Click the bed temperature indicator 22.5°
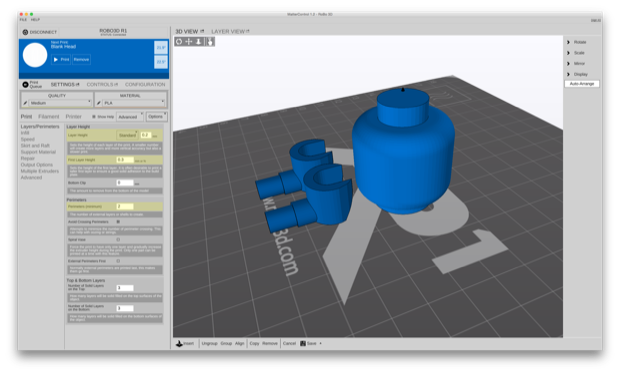Image resolution: width=620 pixels, height=374 pixels. point(161,62)
